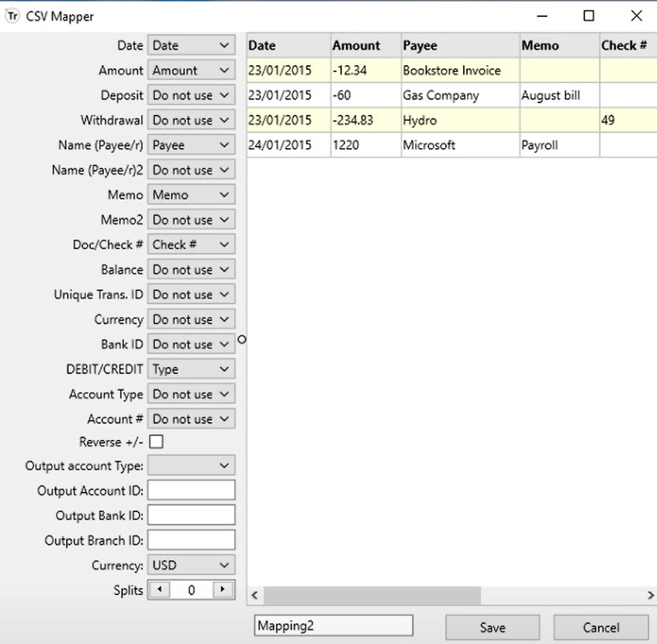The image size is (657, 644).
Task: Click the Output Account ID field
Action: [191, 490]
